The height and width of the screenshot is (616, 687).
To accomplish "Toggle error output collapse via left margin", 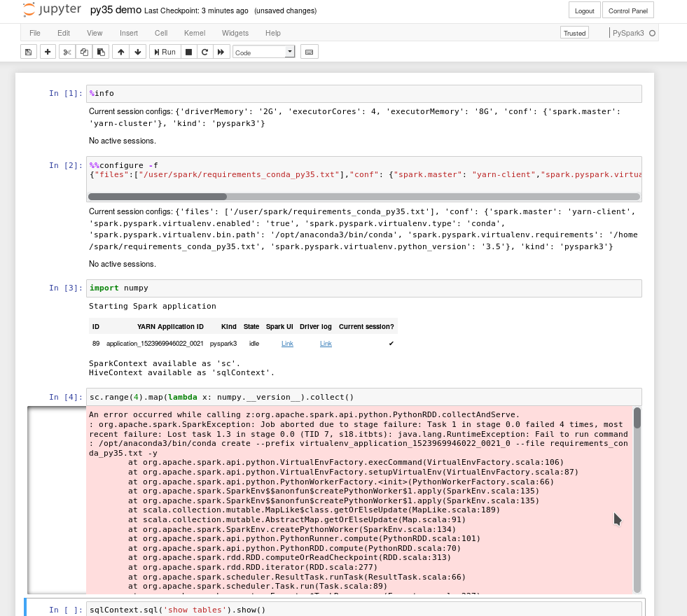I will [57, 500].
